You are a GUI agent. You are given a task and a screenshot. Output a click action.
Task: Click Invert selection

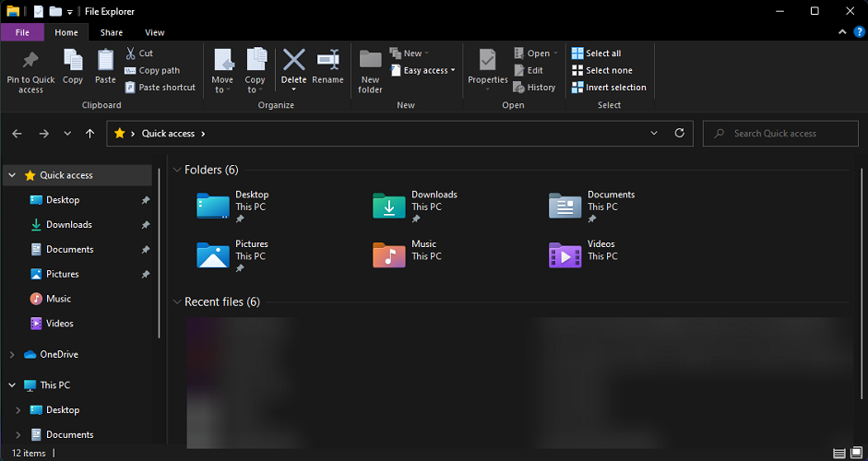click(x=609, y=88)
